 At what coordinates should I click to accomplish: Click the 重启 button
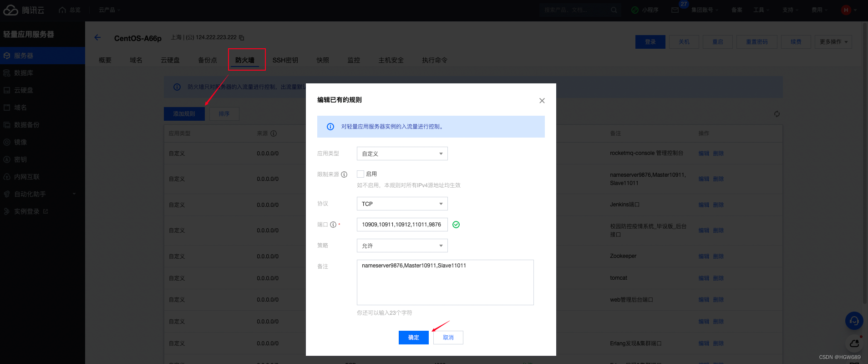tap(718, 42)
